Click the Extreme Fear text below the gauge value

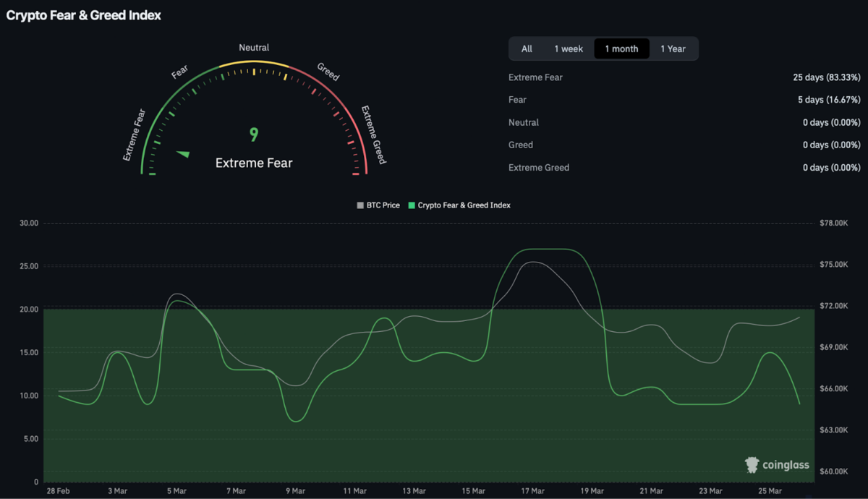click(x=254, y=163)
